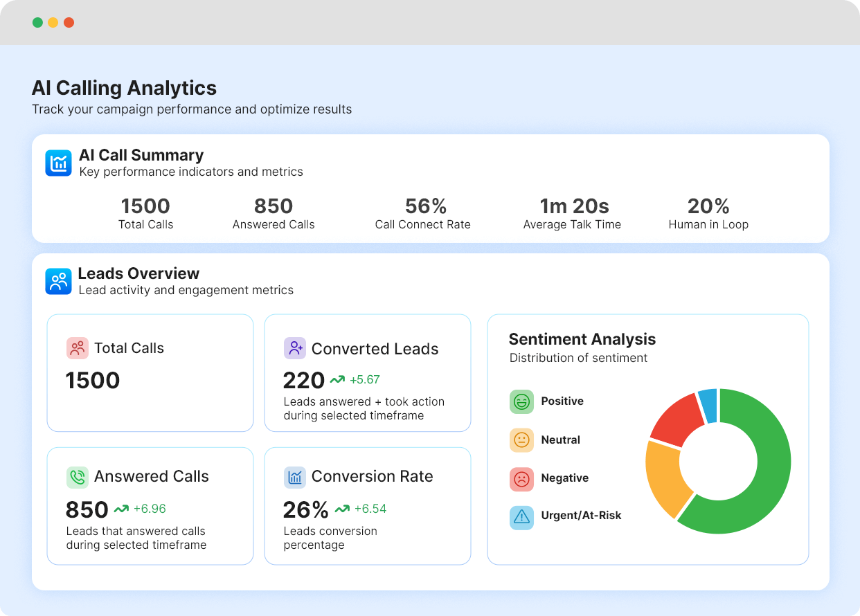Click the AI Call Summary chart icon
Viewport: 860px width, 616px height.
coord(58,163)
